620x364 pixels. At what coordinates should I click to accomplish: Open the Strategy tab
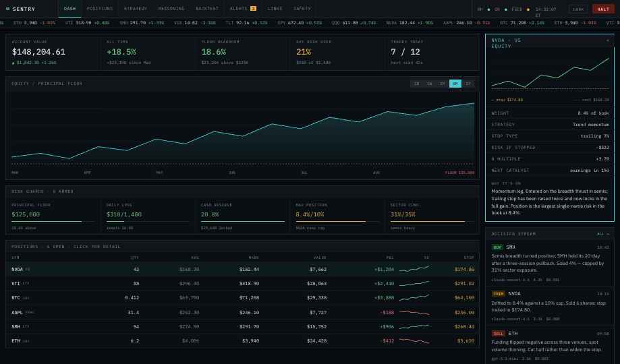[135, 9]
